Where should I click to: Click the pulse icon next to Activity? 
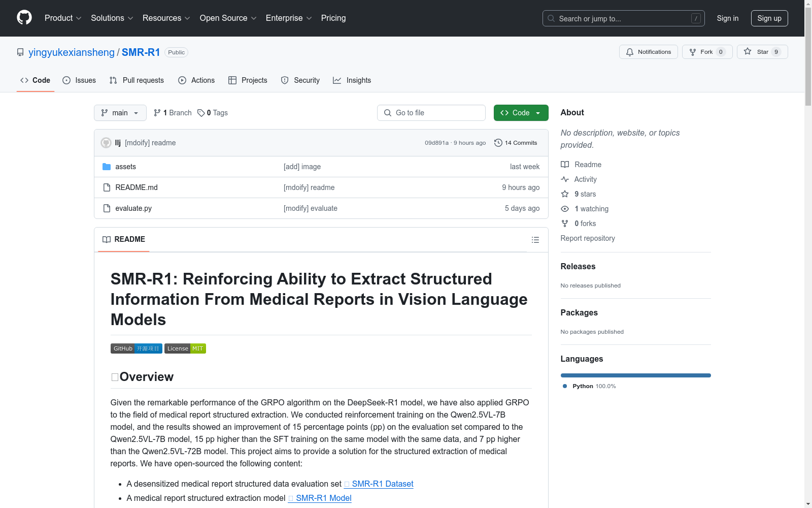(565, 179)
